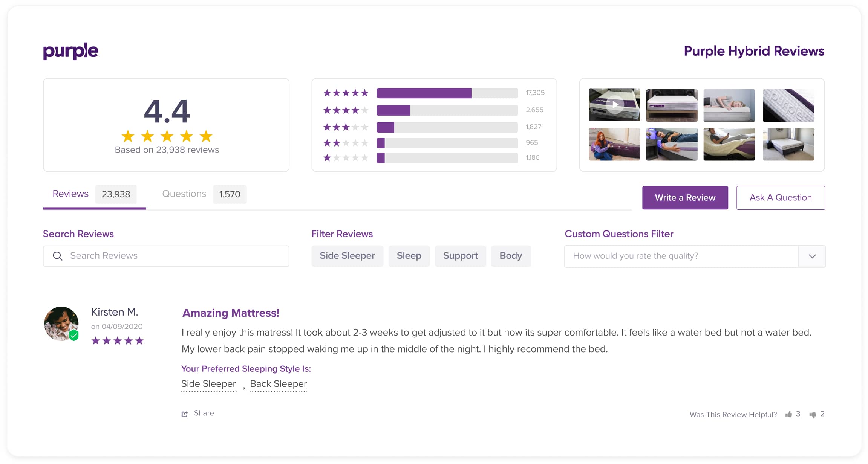Click the 1,186 one-star progress bar
Viewport: 868px width, 464px height.
pyautogui.click(x=447, y=157)
